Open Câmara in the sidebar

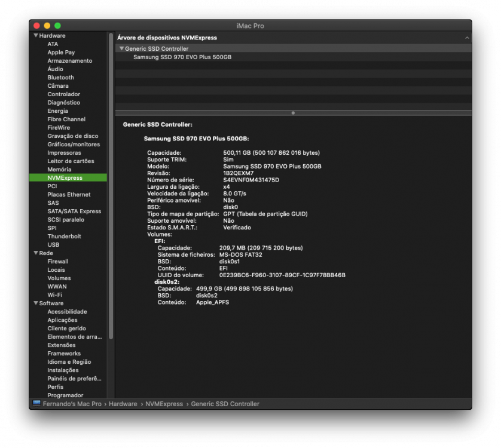coord(58,85)
